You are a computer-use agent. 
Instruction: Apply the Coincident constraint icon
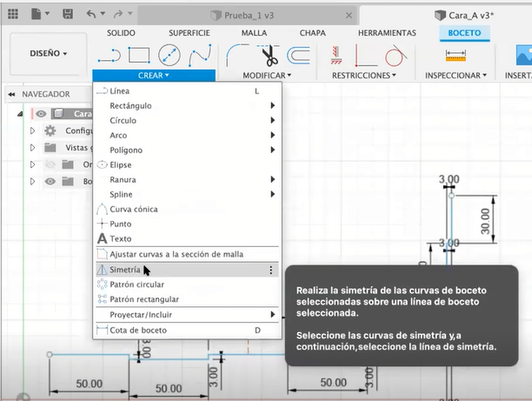point(336,56)
